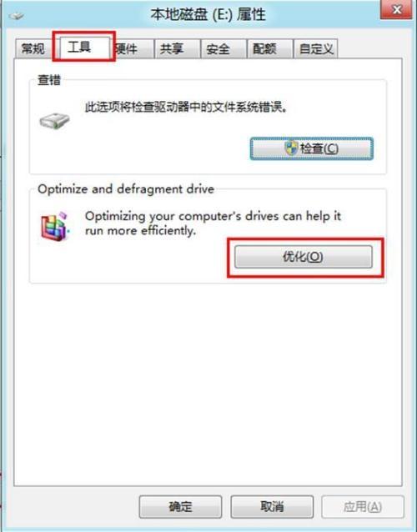This screenshot has width=417, height=532.
Task: Click the Optimize and defragment drive heading
Action: [126, 189]
